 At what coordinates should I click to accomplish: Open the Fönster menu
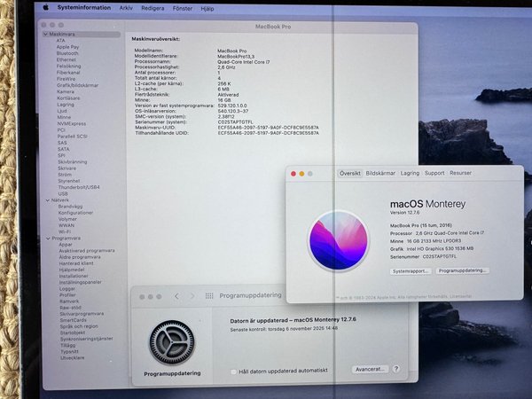pyautogui.click(x=182, y=9)
